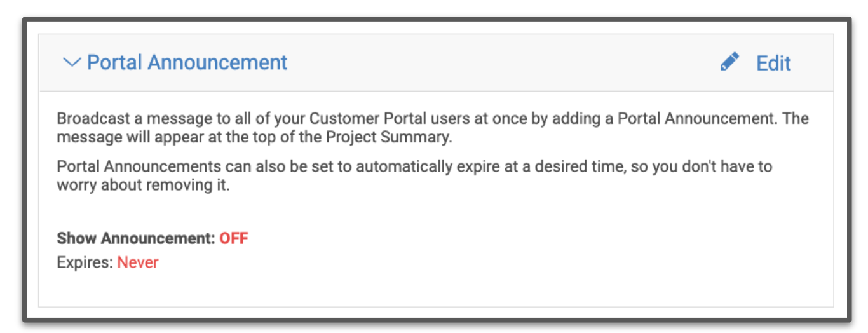This screenshot has height=333, width=868.
Task: Click the pencil icon beside Edit
Action: pos(729,62)
